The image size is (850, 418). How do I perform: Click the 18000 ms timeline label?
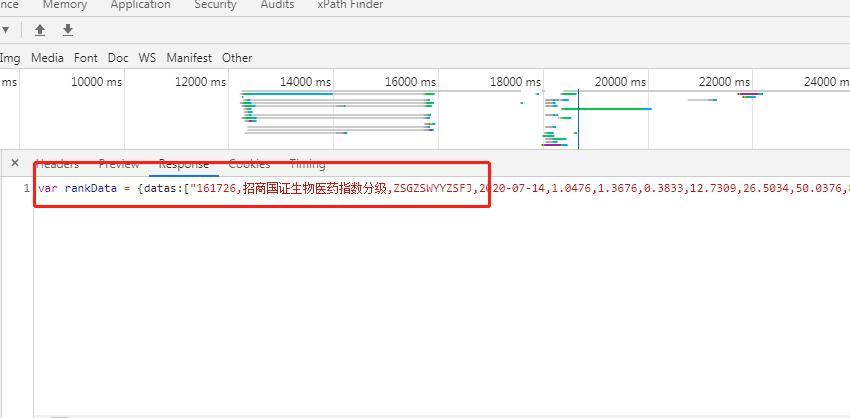516,82
